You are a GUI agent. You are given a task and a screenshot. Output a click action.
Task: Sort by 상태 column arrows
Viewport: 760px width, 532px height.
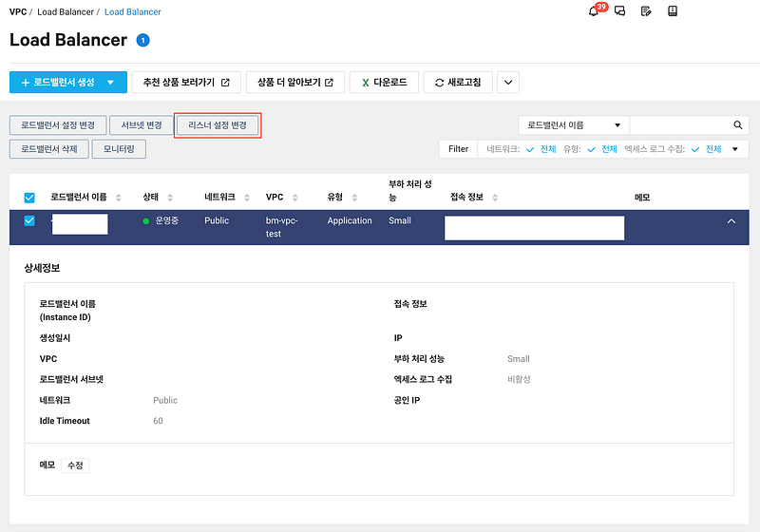coord(170,198)
